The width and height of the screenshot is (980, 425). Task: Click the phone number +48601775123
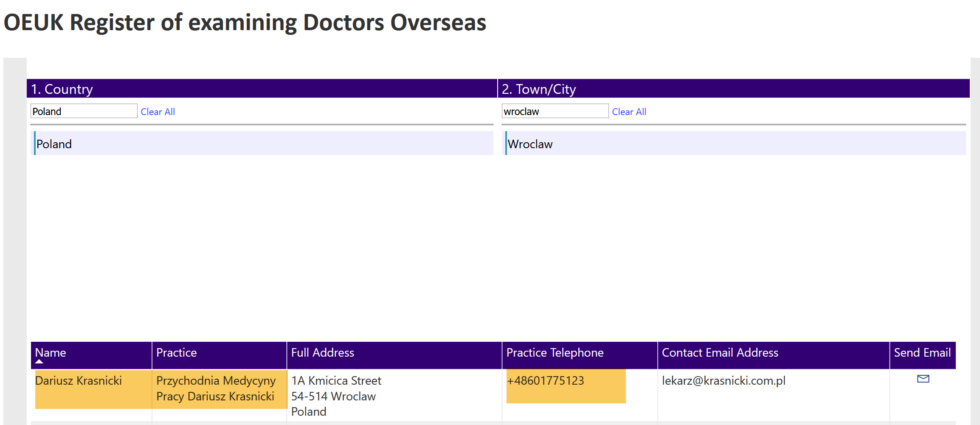click(x=545, y=380)
